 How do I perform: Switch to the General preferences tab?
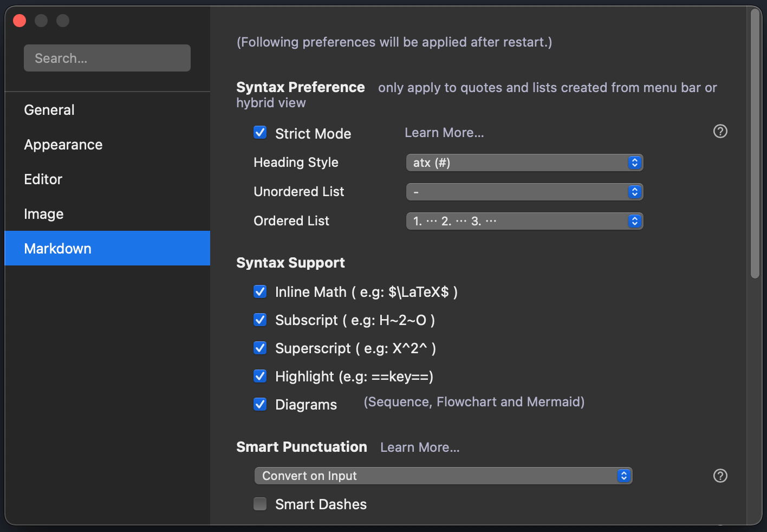click(x=49, y=110)
